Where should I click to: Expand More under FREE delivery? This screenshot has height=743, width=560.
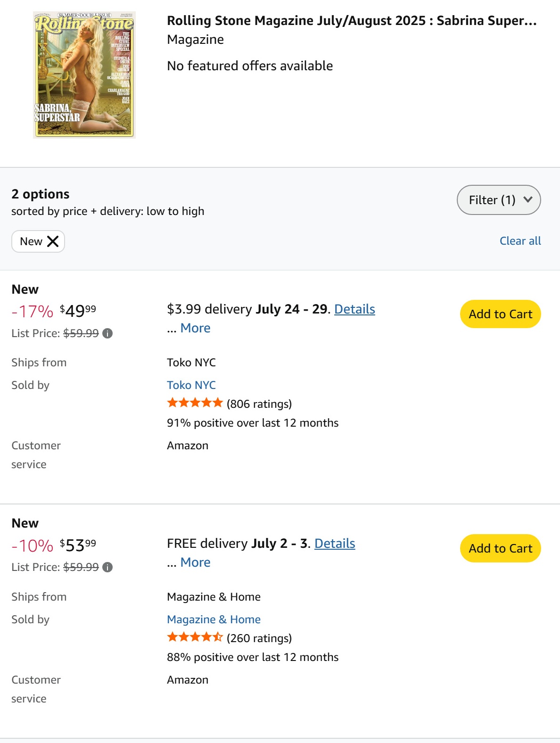[195, 562]
